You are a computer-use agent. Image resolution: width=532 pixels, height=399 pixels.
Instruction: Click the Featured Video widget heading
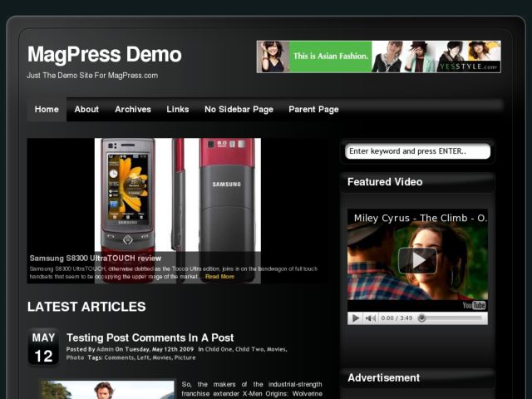coord(385,182)
